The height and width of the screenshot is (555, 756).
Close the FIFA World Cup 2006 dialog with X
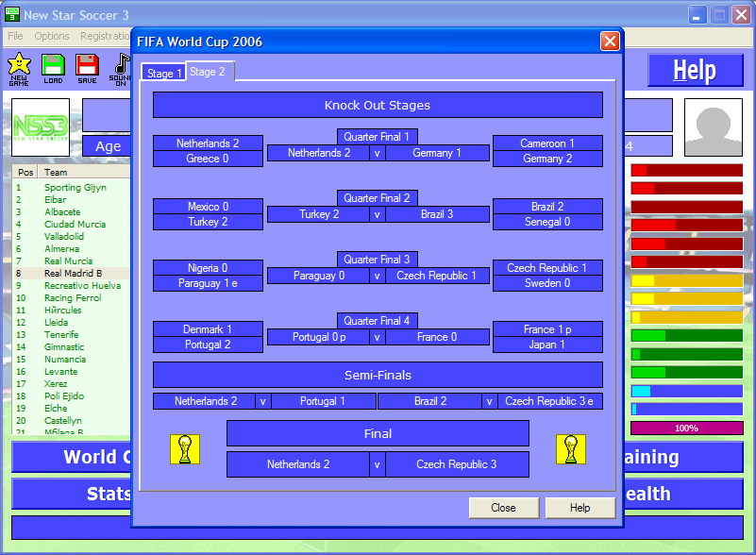click(610, 42)
